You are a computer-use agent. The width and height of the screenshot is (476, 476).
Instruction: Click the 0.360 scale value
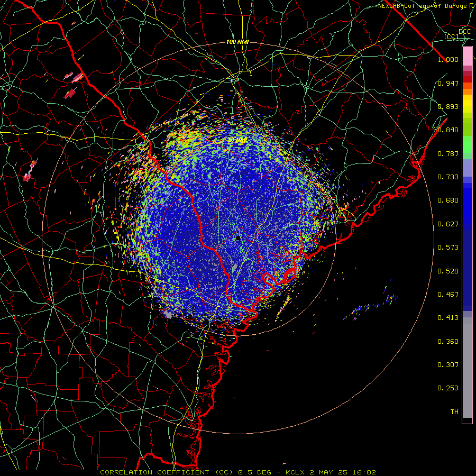coord(448,342)
